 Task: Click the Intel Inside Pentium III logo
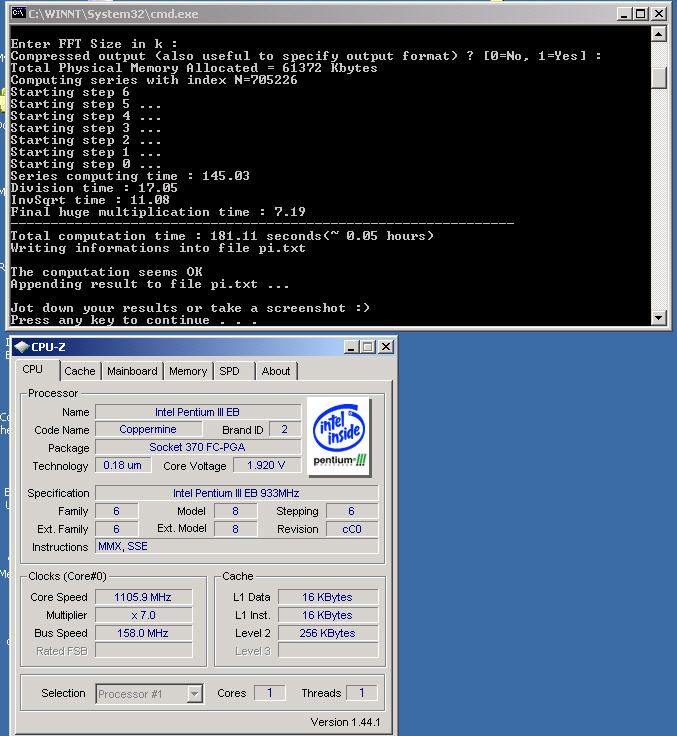339,437
